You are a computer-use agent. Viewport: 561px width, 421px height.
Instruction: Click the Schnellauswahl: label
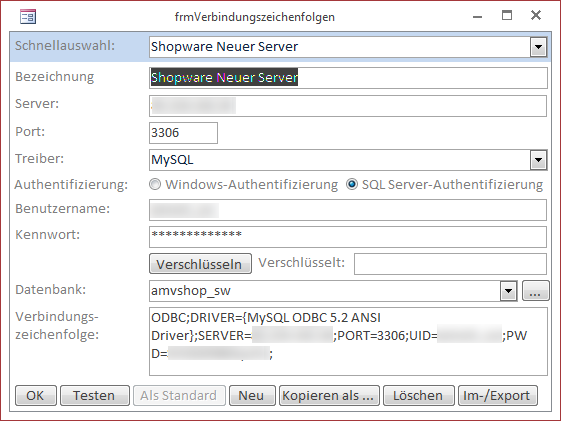65,46
